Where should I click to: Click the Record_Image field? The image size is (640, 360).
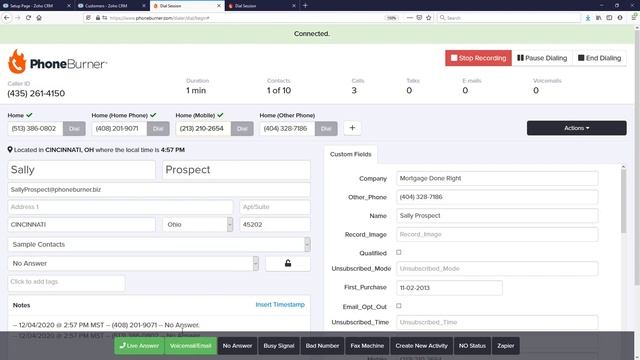[x=497, y=235]
